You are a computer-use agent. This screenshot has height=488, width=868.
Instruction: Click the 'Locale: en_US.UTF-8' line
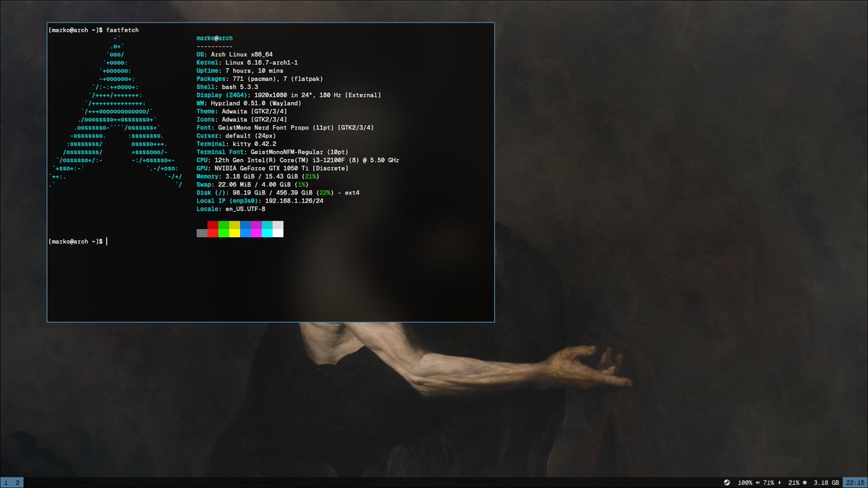coord(231,209)
